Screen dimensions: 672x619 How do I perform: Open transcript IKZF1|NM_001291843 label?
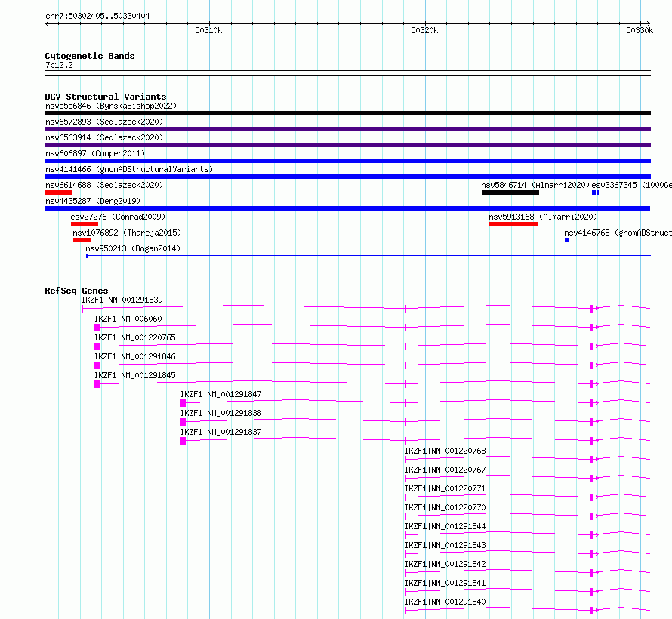[445, 545]
